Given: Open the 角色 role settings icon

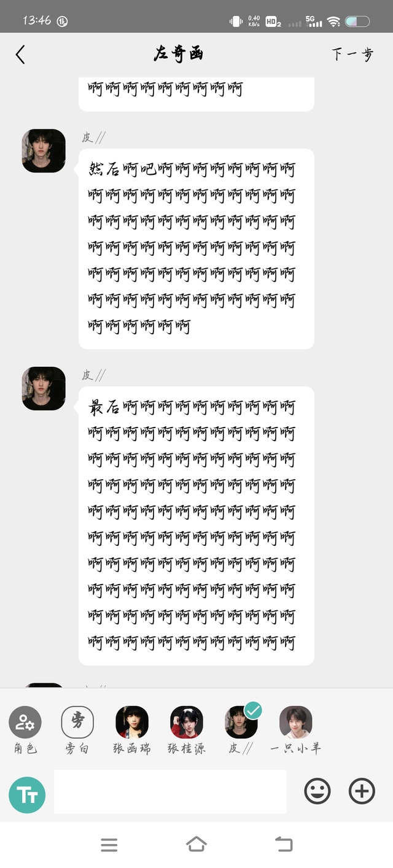Looking at the screenshot, I should pos(25,722).
